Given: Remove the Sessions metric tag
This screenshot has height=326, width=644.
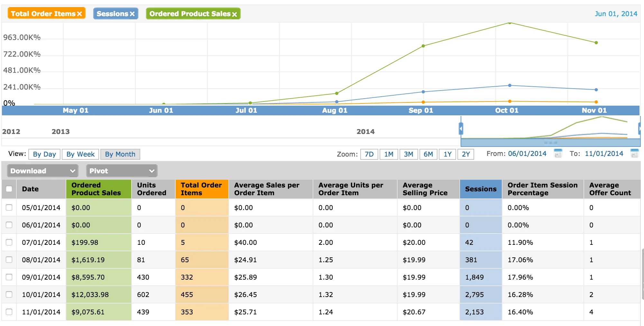Looking at the screenshot, I should pyautogui.click(x=132, y=14).
